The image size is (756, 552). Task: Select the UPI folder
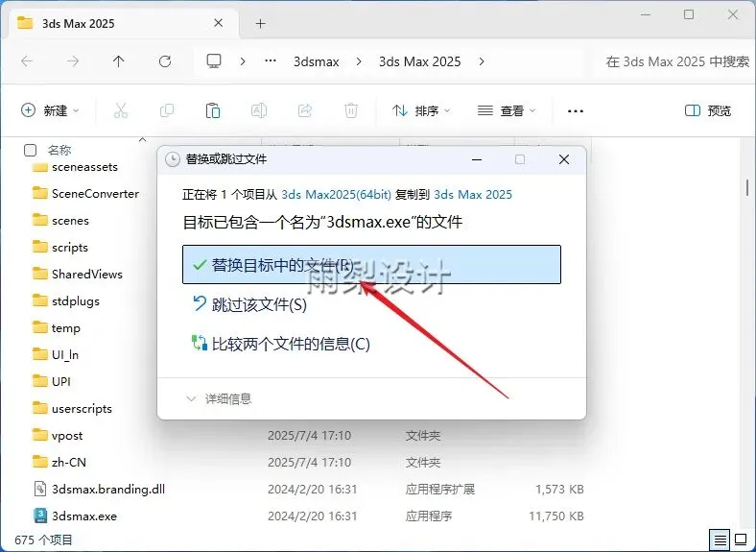coord(61,382)
